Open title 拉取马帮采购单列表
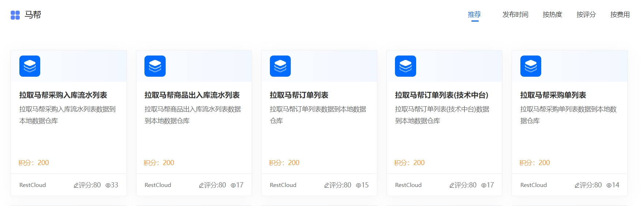This screenshot has height=206, width=644. 553,95
